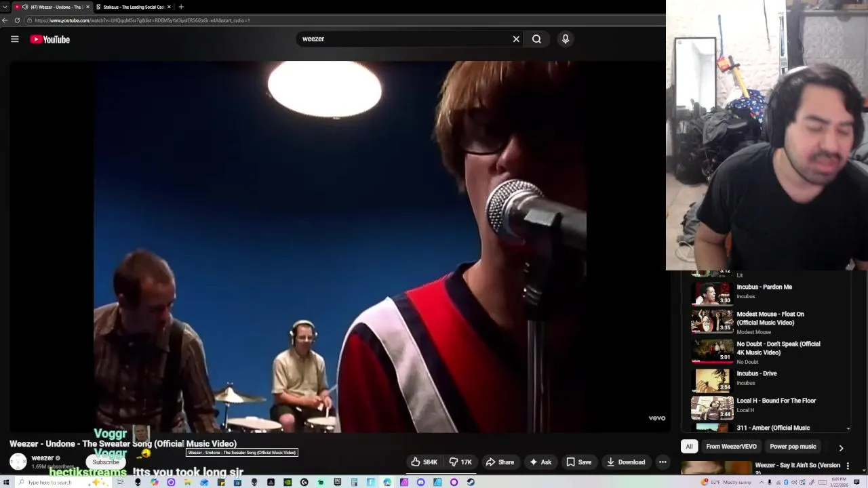
Task: Select the From WeezerVEVO chip
Action: coord(731,447)
